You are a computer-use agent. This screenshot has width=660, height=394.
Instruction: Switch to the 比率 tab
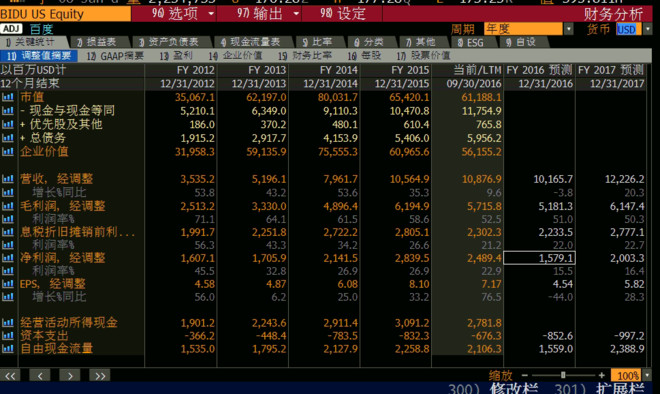[x=321, y=42]
